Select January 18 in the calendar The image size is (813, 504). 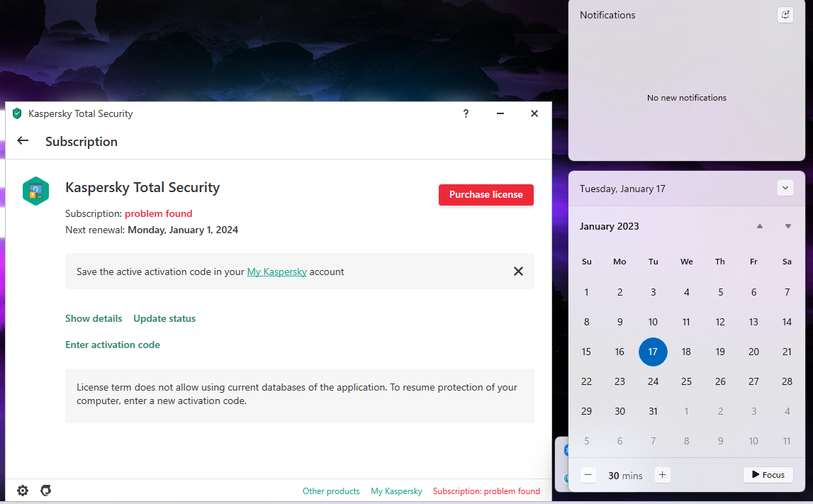tap(686, 352)
